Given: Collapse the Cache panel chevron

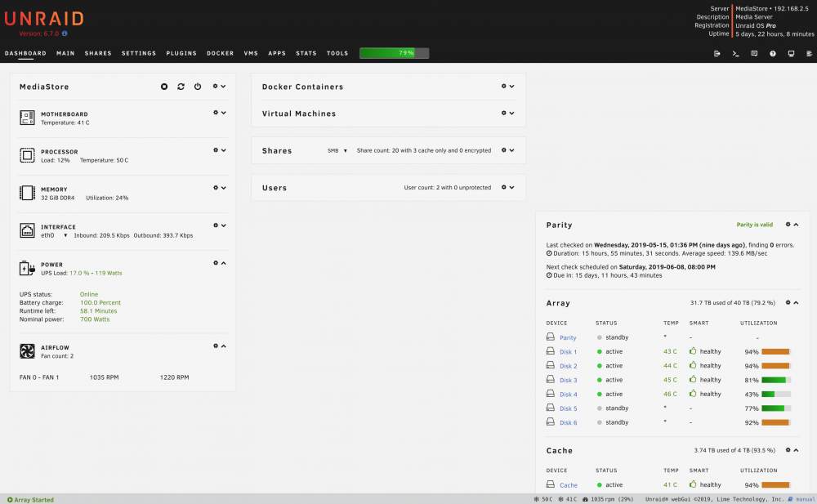Looking at the screenshot, I should [796, 450].
